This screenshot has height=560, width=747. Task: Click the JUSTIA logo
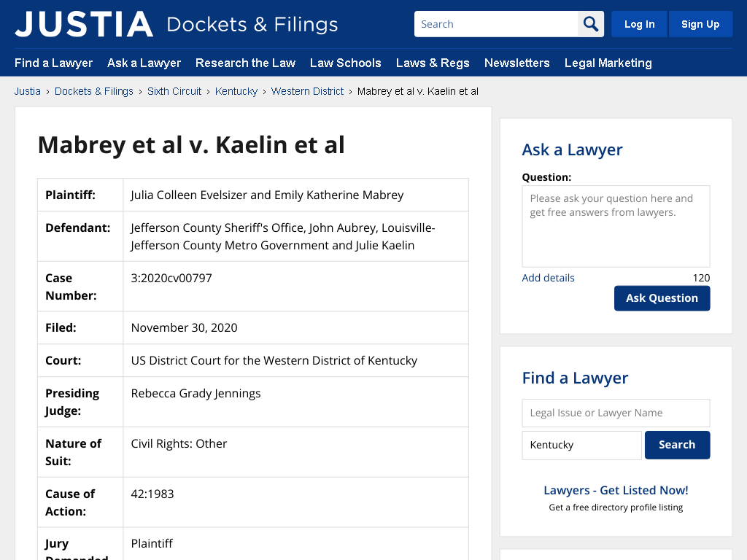coord(84,24)
